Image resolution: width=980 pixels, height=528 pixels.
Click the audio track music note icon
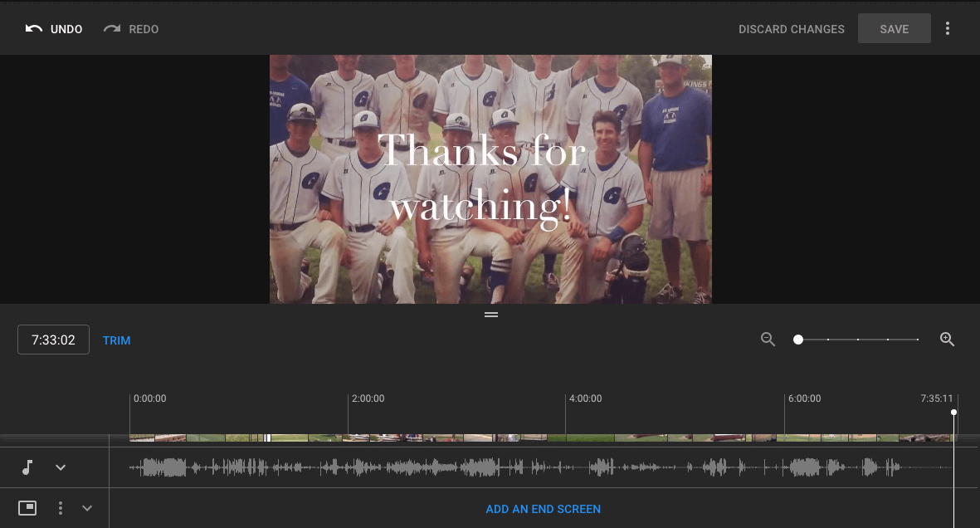tap(27, 467)
